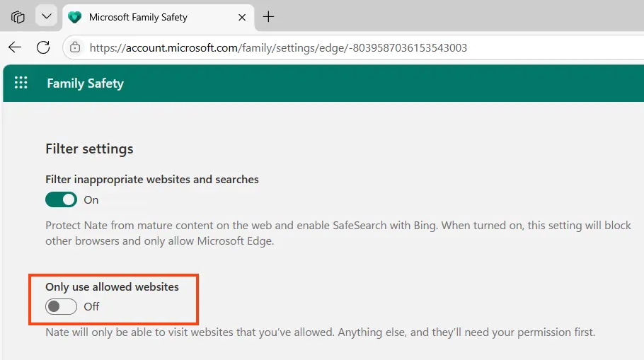Click the Only use allowed websites label
Viewport: 644px width, 360px height.
112,286
